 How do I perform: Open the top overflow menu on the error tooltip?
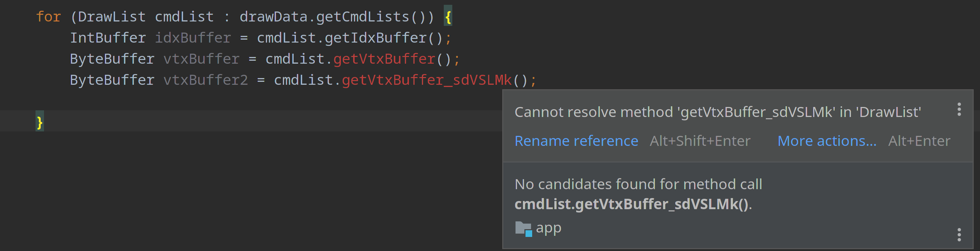pyautogui.click(x=959, y=110)
